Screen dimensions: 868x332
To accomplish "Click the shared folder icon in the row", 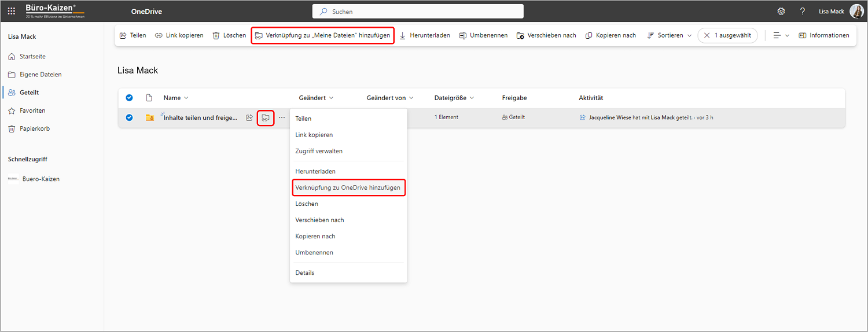I will tap(150, 117).
